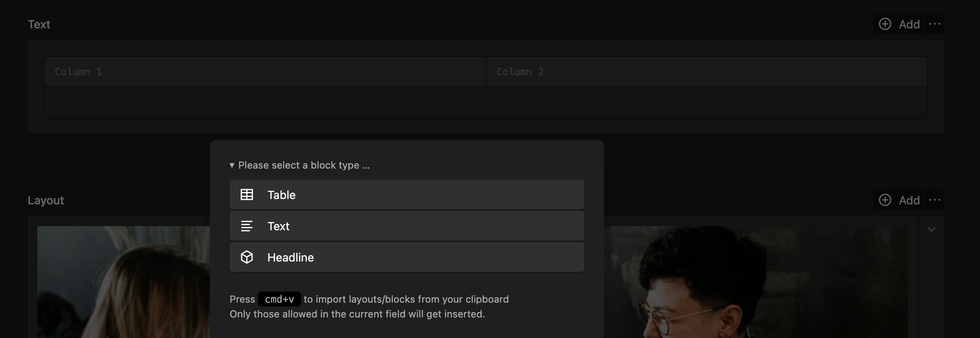980x338 pixels.
Task: Select the Headline block type
Action: pyautogui.click(x=407, y=257)
